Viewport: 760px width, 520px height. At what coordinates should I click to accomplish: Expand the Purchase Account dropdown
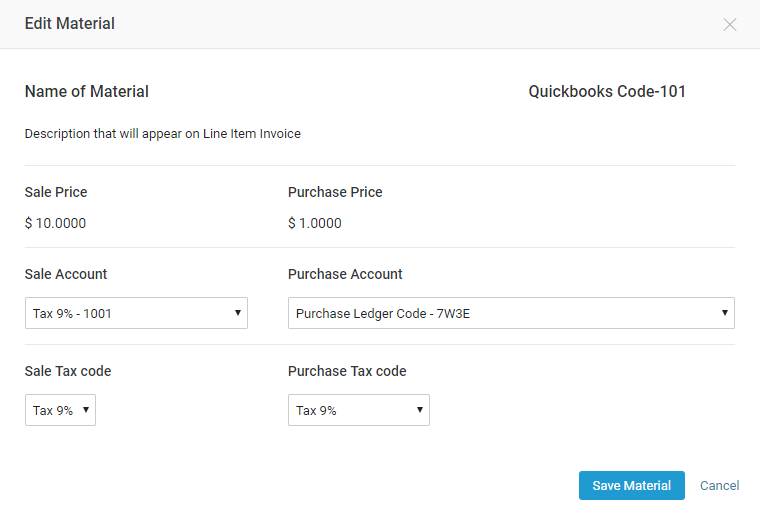[x=511, y=313]
